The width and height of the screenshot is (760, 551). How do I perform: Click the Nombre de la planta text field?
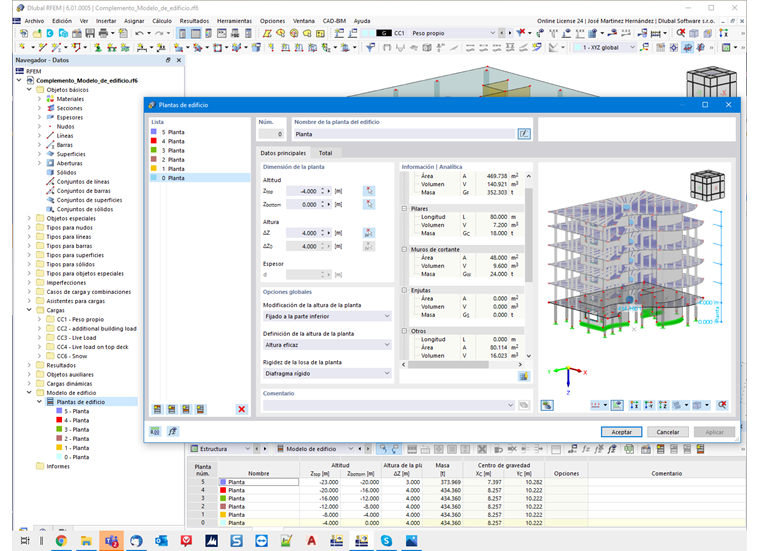pos(404,134)
